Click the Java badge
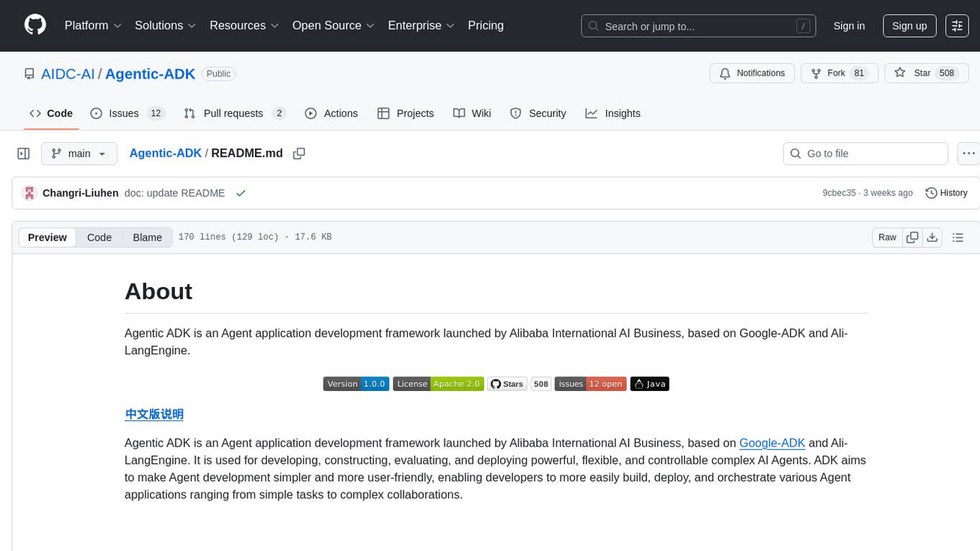 tap(650, 384)
